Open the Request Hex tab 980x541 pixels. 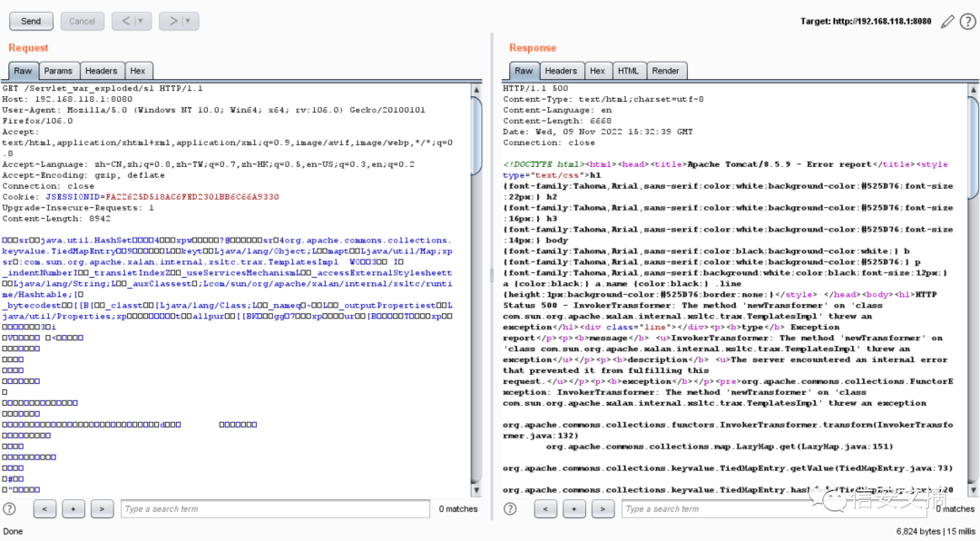coord(138,71)
